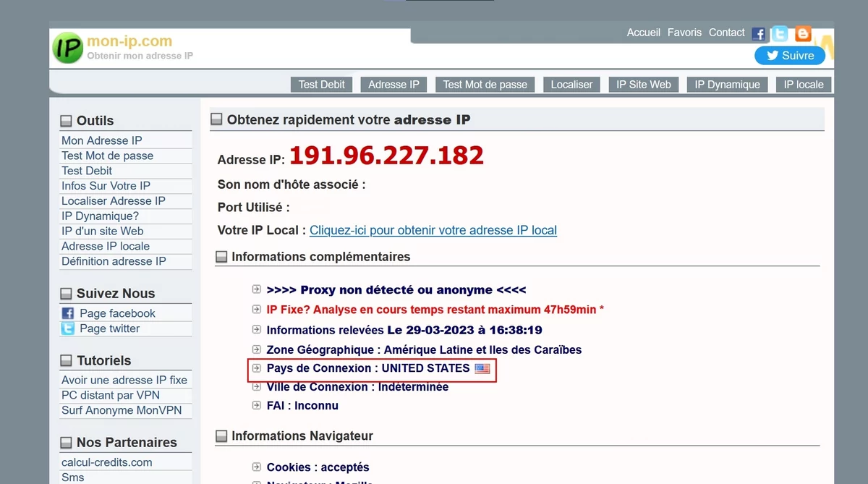The image size is (868, 484).
Task: Click the Ville de Connexion : Indéterminée text
Action: (x=357, y=387)
